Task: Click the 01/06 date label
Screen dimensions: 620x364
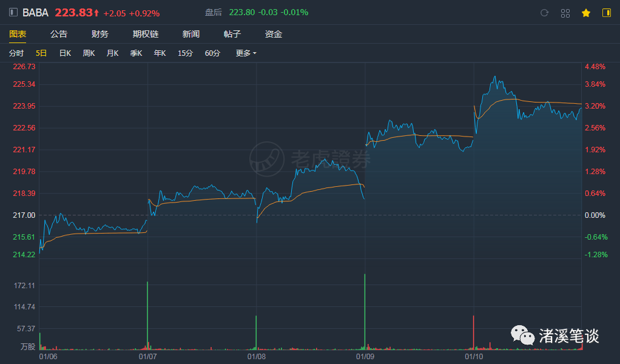Action: [48, 357]
